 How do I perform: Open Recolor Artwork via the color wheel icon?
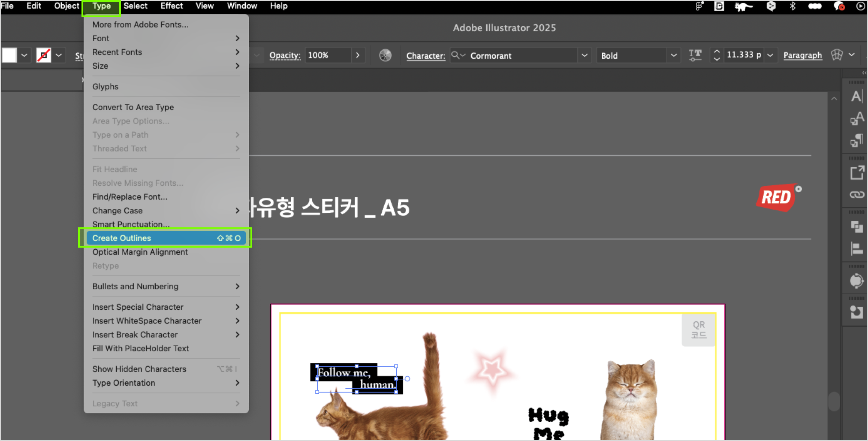click(x=385, y=55)
